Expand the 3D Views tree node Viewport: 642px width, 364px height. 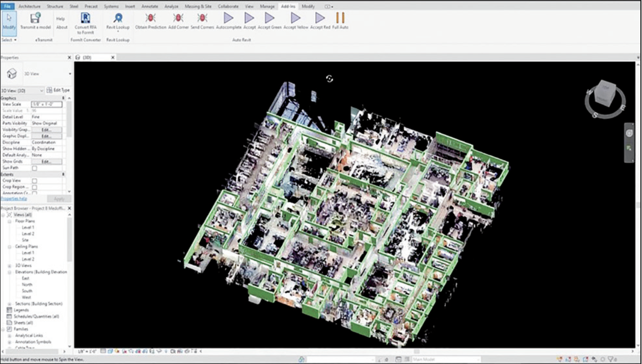(10, 266)
